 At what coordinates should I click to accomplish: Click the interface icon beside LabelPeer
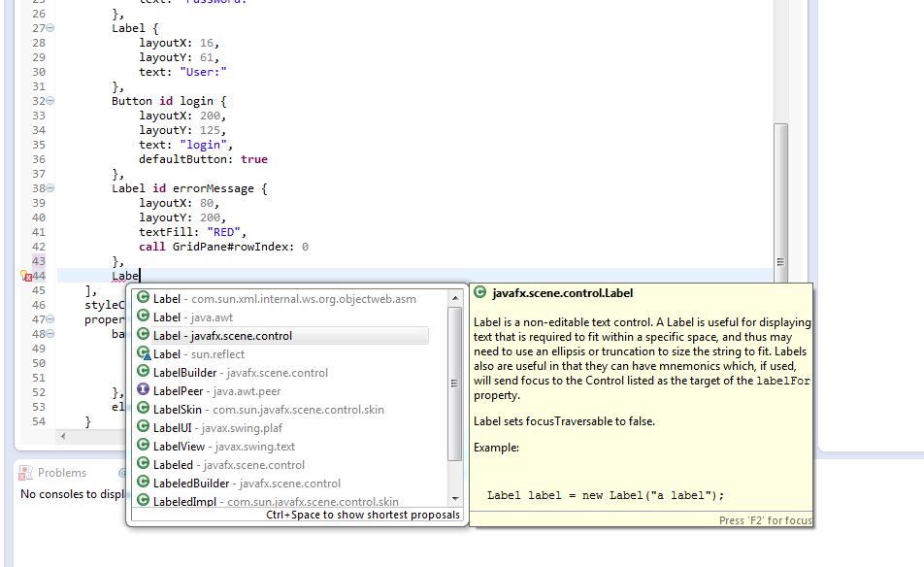pos(143,389)
